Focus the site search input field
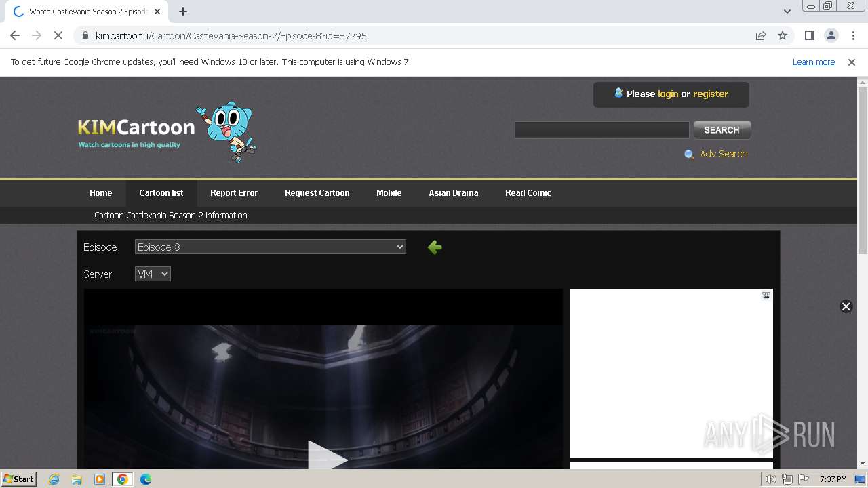 click(602, 130)
